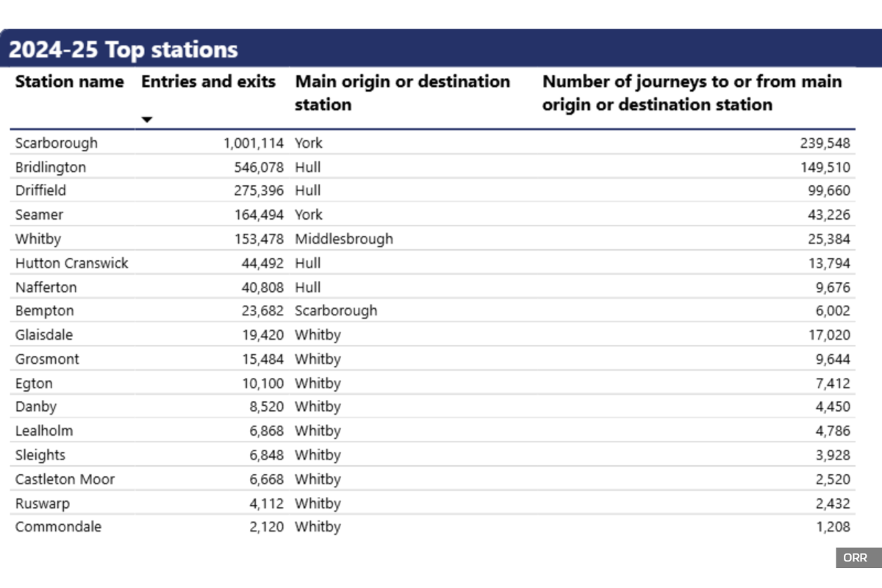Select the Seamer station row
This screenshot has width=882, height=588.
[40, 215]
